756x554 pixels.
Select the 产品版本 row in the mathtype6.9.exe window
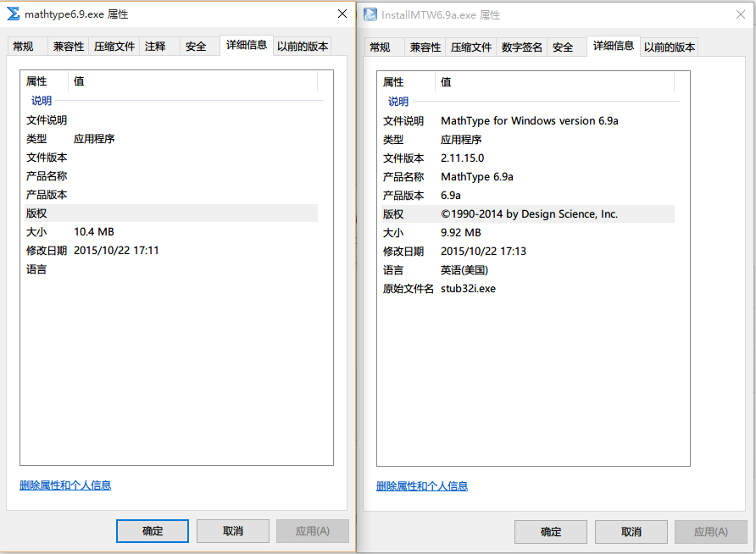click(171, 195)
